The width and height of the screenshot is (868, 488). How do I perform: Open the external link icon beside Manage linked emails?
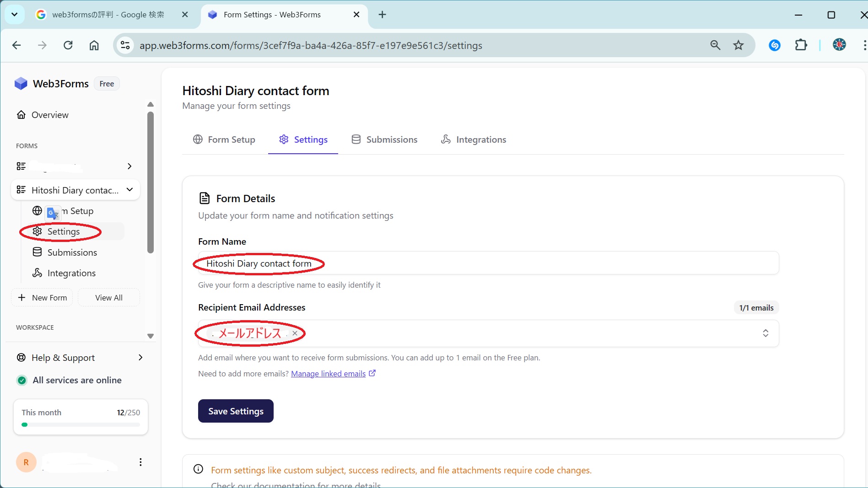click(x=372, y=373)
